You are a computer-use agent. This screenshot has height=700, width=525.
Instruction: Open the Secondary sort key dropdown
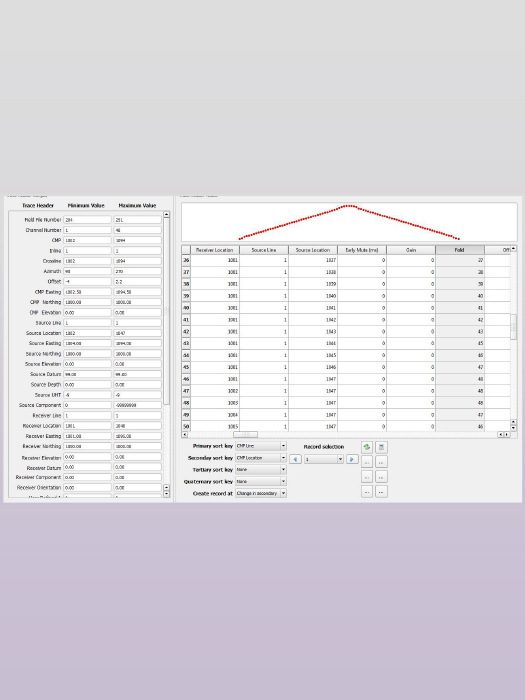point(261,458)
